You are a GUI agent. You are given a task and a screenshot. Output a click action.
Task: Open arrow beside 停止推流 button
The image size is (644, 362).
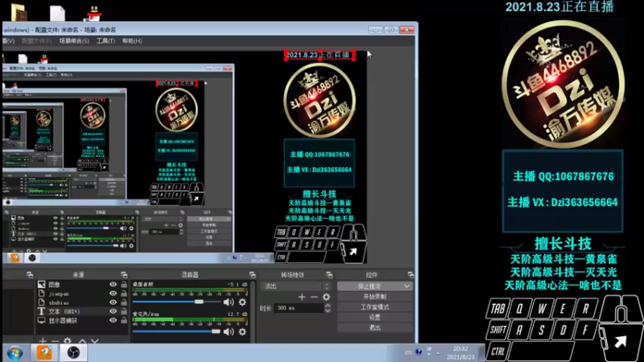pyautogui.click(x=407, y=286)
